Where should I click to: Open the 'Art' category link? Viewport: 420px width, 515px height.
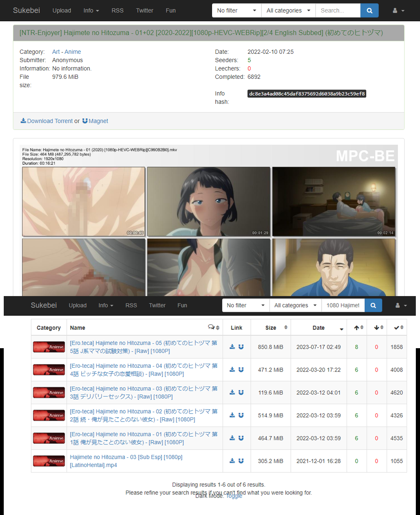click(56, 52)
